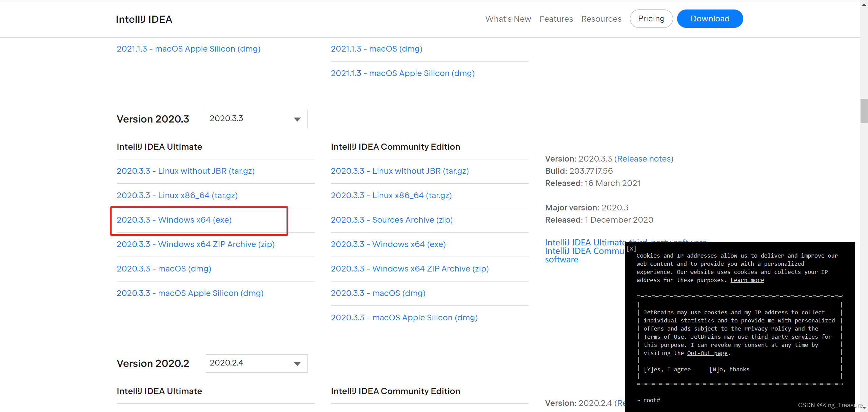Image resolution: width=868 pixels, height=412 pixels.
Task: Click [N]o, thanks in cookie prompt
Action: [729, 369]
